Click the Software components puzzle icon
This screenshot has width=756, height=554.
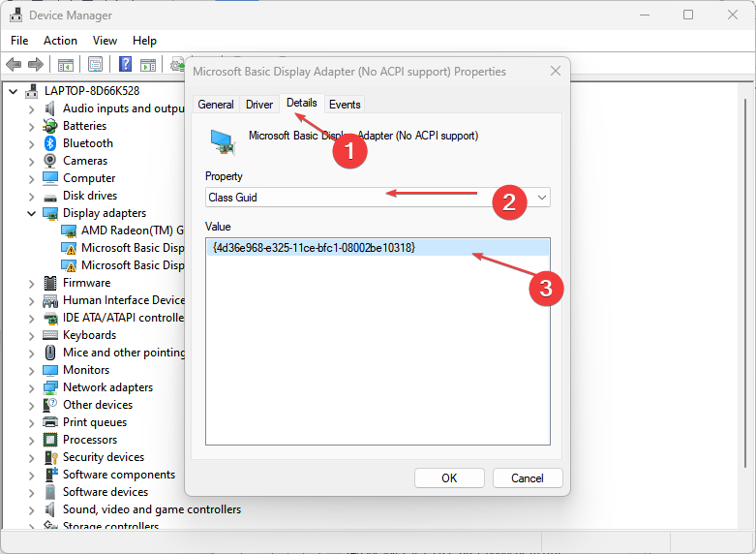click(x=50, y=475)
